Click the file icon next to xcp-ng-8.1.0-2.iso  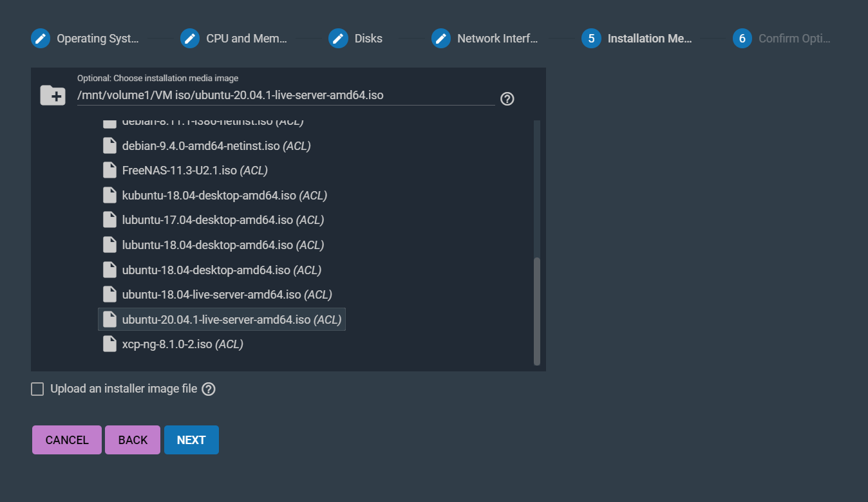point(109,343)
